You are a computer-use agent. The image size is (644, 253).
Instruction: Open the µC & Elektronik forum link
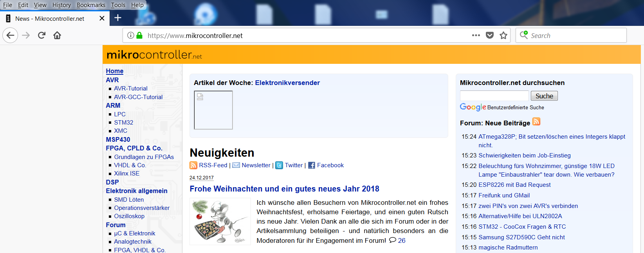pyautogui.click(x=135, y=233)
